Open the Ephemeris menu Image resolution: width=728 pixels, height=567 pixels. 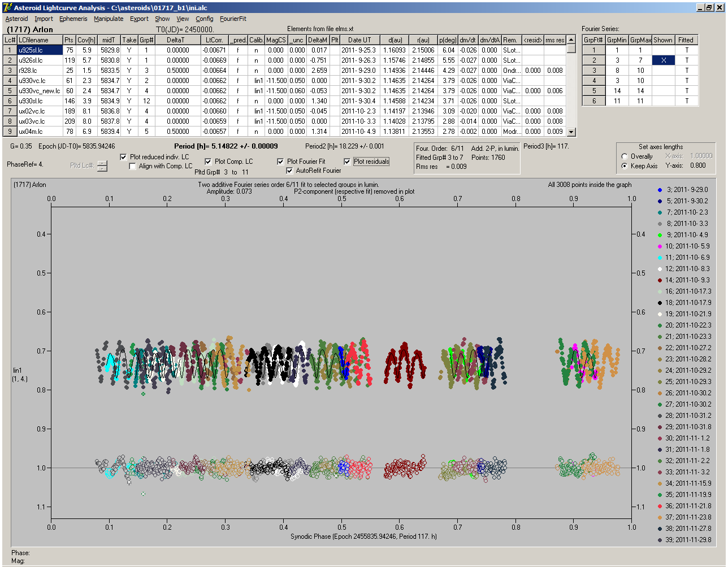tap(73, 19)
